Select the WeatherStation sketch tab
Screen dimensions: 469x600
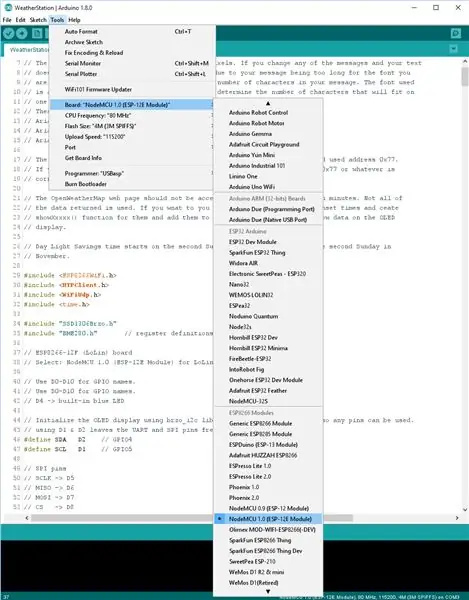pos(28,50)
